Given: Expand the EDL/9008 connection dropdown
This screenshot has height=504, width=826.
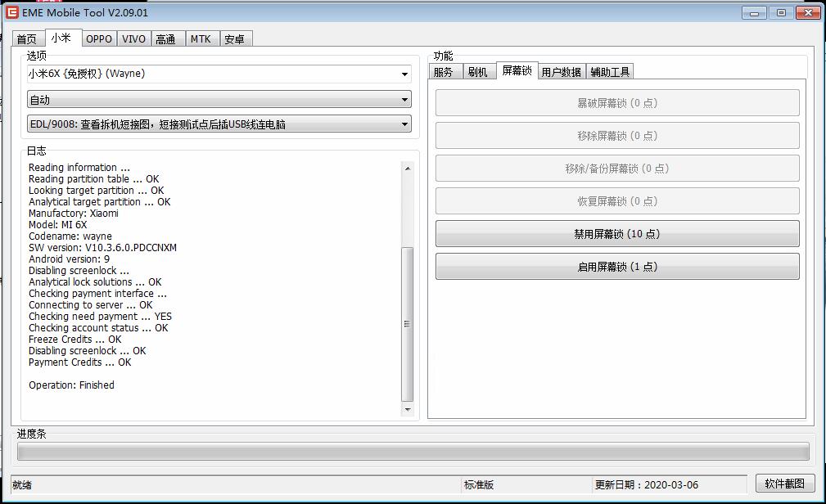Looking at the screenshot, I should tap(404, 124).
